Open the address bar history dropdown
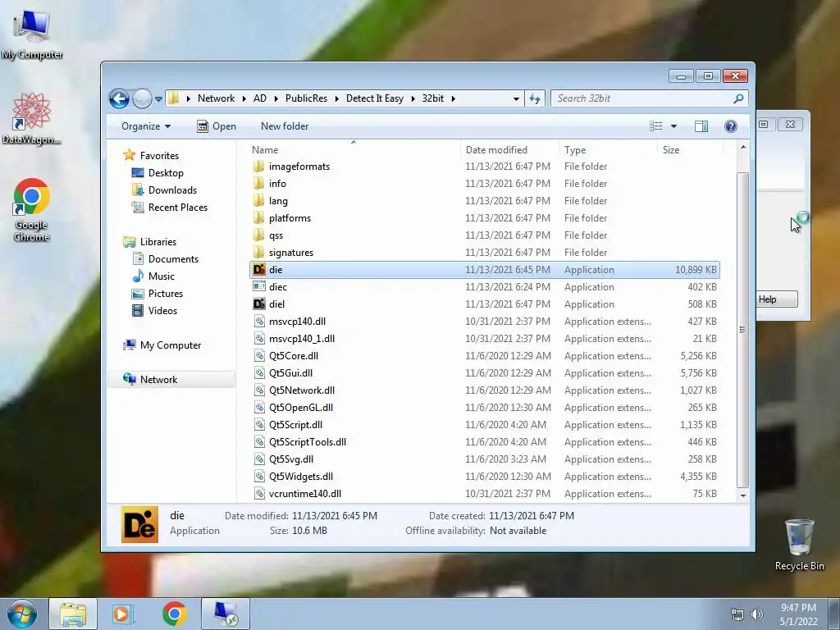 click(516, 98)
